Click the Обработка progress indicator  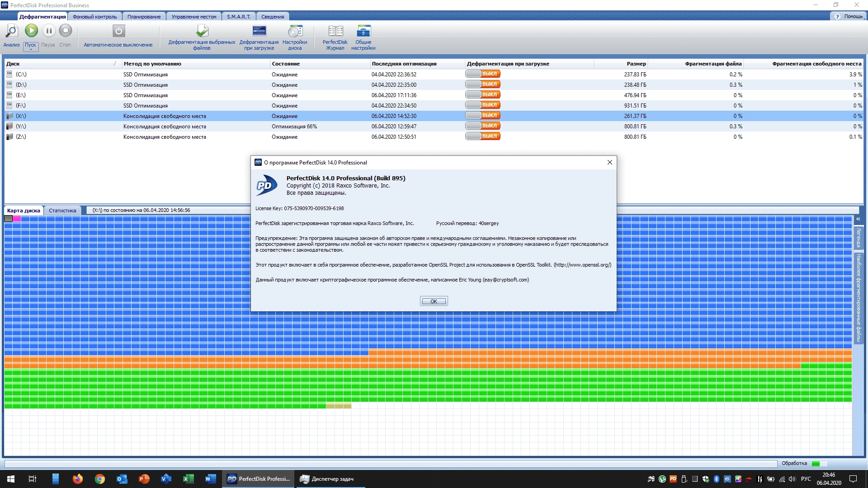click(x=819, y=464)
